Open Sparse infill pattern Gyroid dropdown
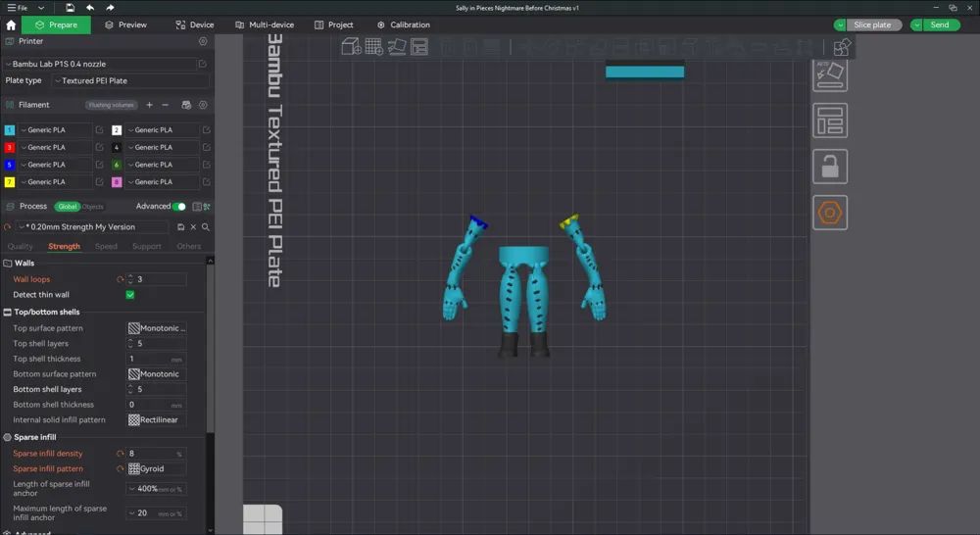This screenshot has height=535, width=980. (157, 468)
